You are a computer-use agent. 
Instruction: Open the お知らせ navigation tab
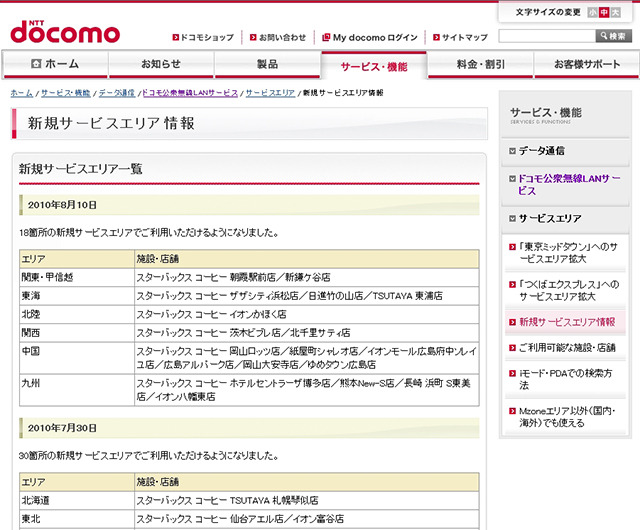[x=161, y=64]
